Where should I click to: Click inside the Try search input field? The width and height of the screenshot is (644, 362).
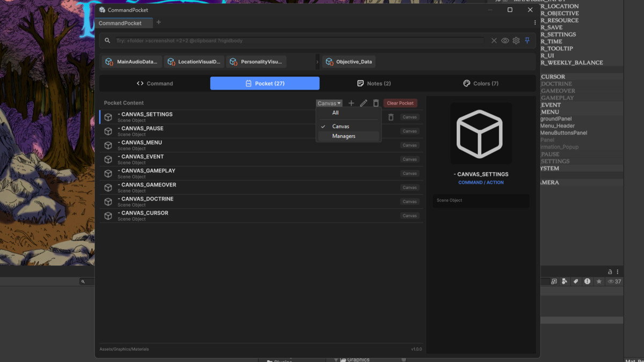[x=268, y=40]
